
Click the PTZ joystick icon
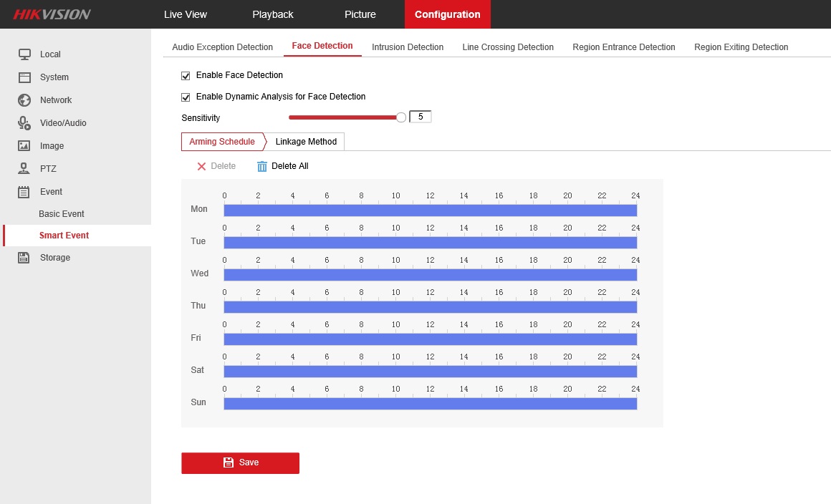click(x=24, y=169)
